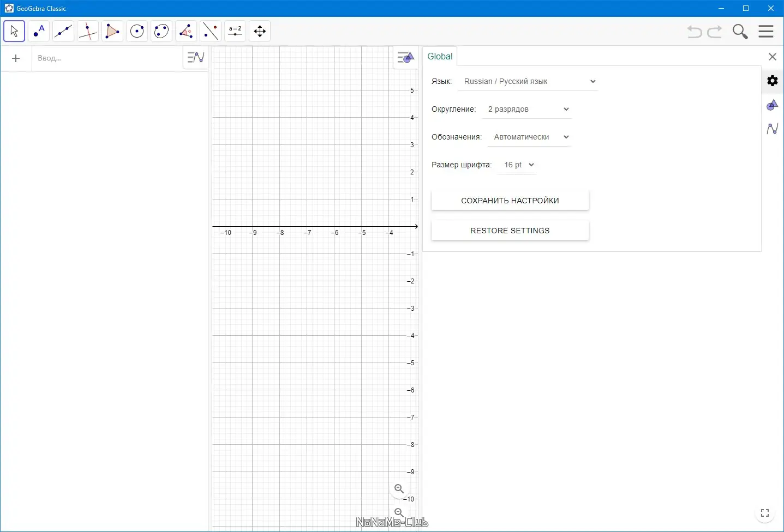Open the Язык language dropdown

coord(528,82)
